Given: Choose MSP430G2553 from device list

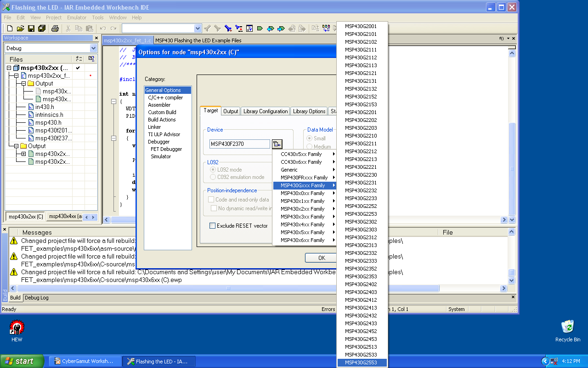Looking at the screenshot, I should (x=362, y=362).
